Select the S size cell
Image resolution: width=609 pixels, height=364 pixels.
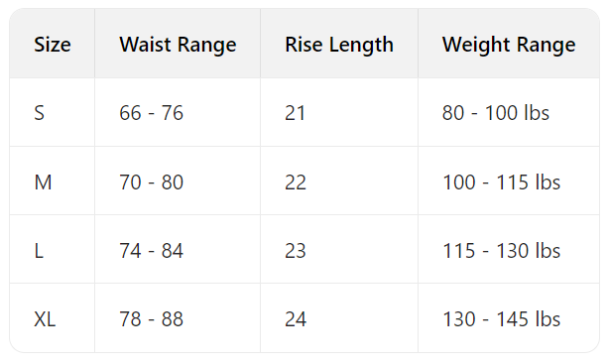coord(53,113)
